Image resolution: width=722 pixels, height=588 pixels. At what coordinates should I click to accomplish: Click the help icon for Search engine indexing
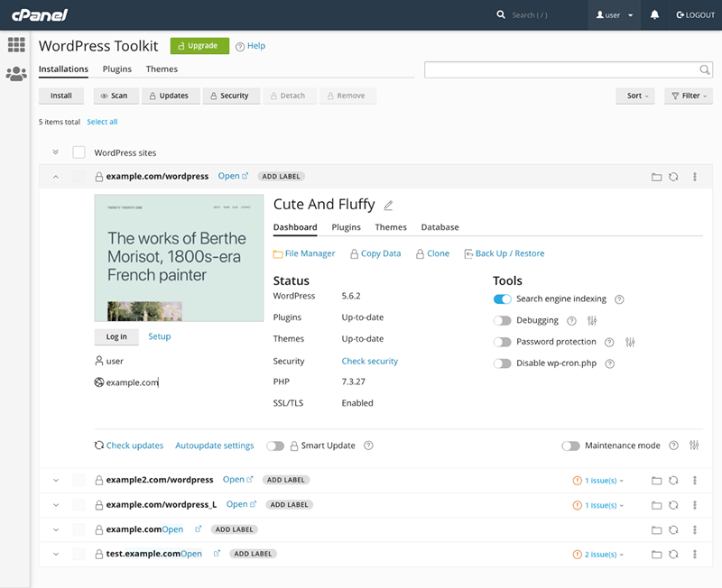[x=619, y=299]
